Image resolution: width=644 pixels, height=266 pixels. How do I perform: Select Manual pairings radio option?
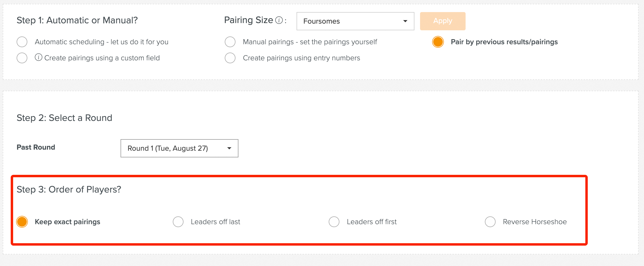[230, 42]
